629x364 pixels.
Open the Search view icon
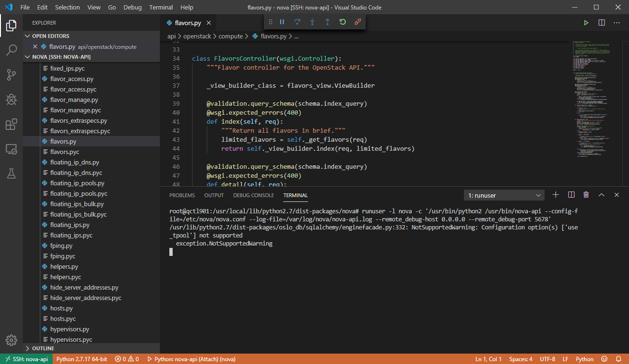click(11, 50)
